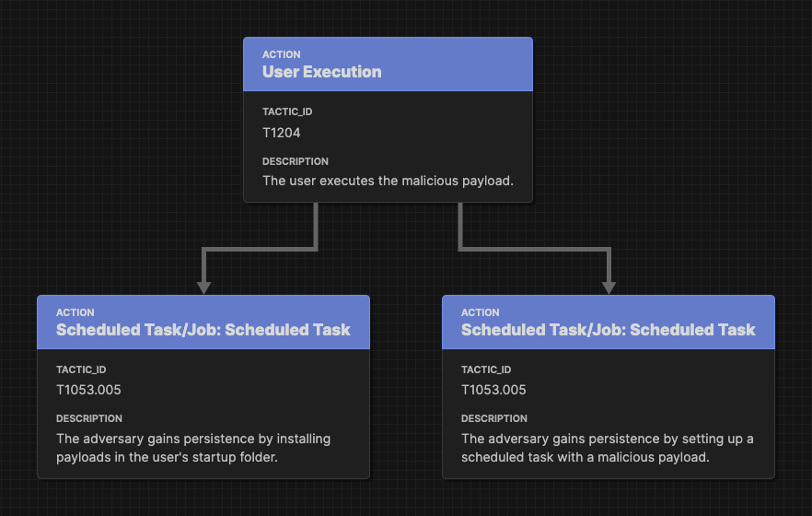Click T1053.005 in the scheduled task payload node

(493, 390)
